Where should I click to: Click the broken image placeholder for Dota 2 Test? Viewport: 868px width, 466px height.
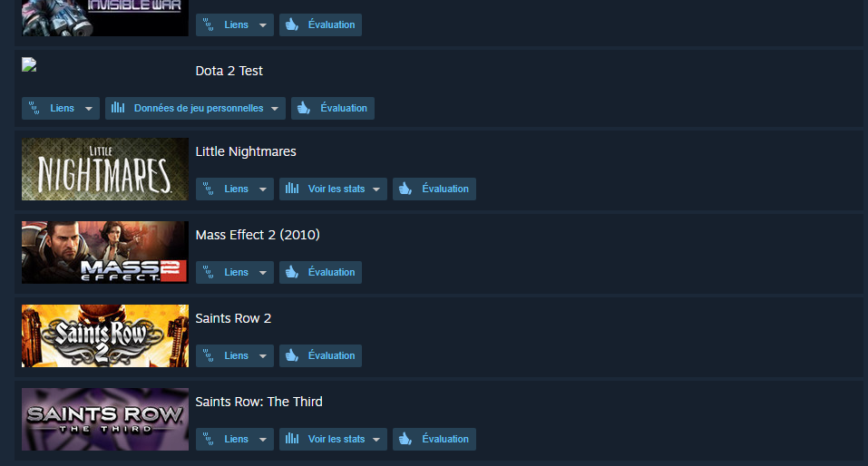click(29, 64)
